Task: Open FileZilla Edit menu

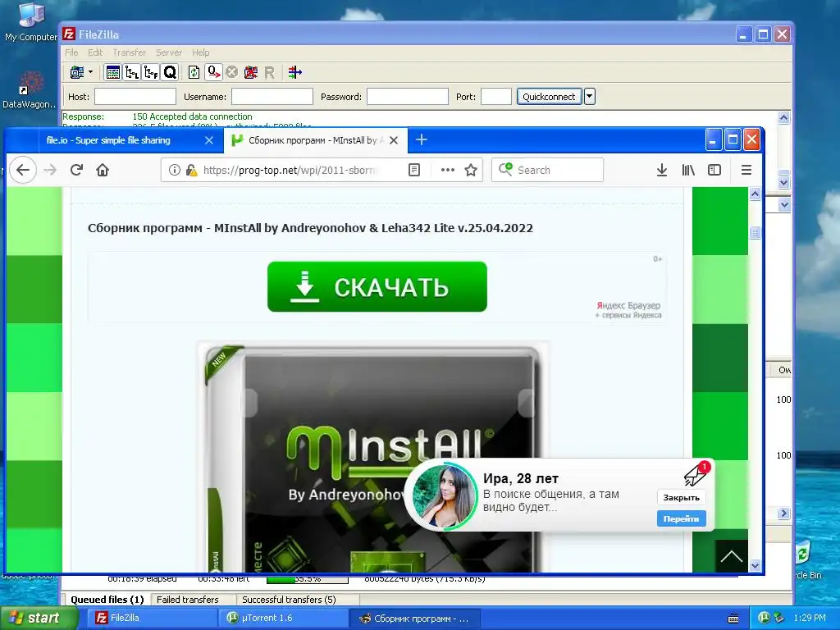Action: coord(95,52)
